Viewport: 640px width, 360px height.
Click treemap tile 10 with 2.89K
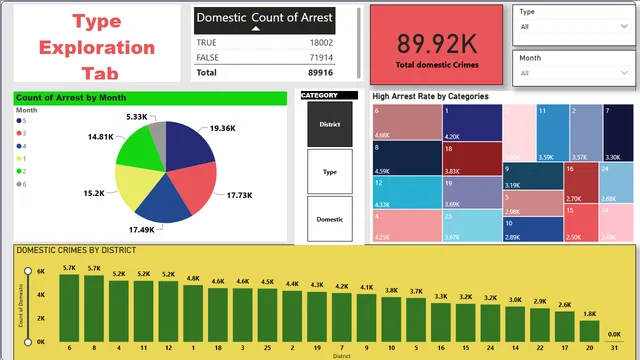click(533, 229)
